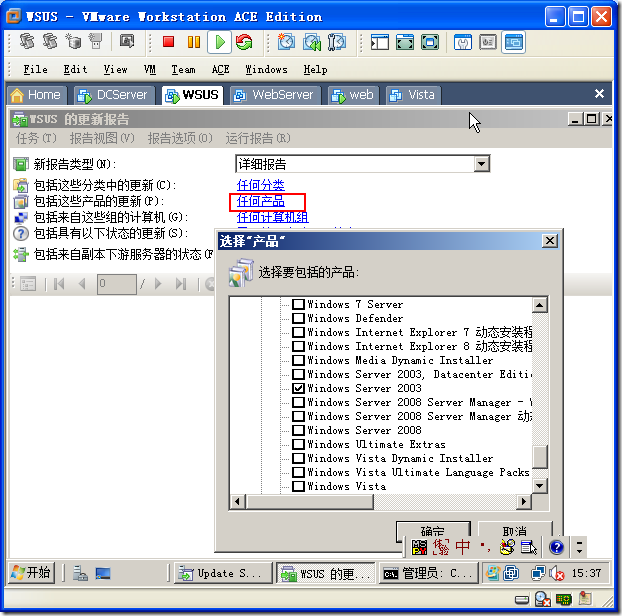
Task: Enter Full Screen mode toolbar icon
Action: click(x=430, y=42)
